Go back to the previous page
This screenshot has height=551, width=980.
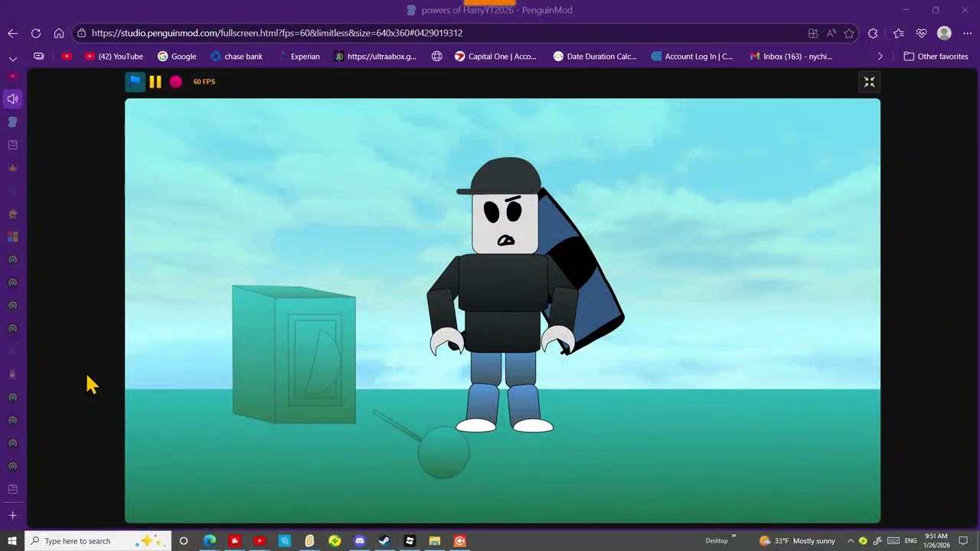[12, 33]
